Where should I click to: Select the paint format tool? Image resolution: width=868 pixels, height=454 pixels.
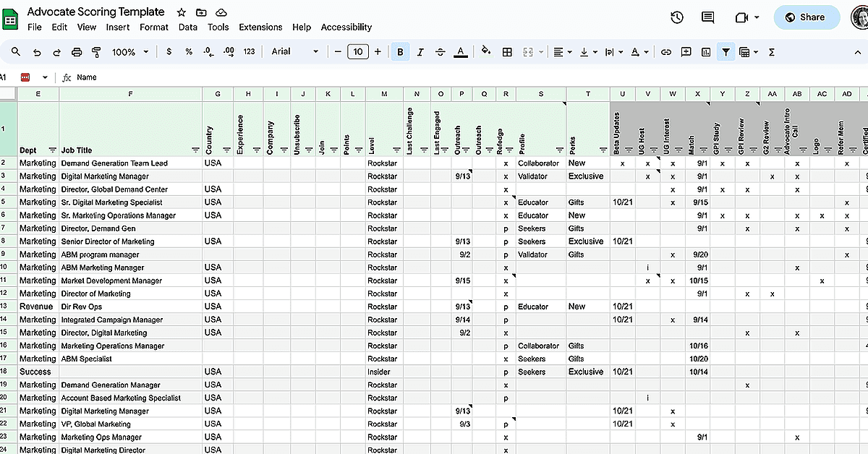point(96,52)
